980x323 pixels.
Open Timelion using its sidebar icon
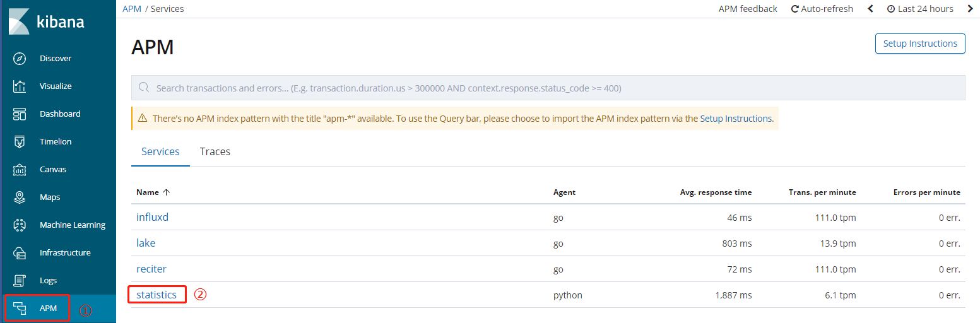pos(20,142)
